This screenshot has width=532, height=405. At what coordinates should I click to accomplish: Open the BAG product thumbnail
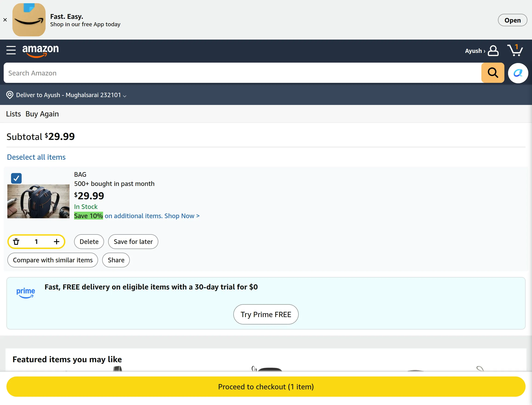click(x=38, y=201)
